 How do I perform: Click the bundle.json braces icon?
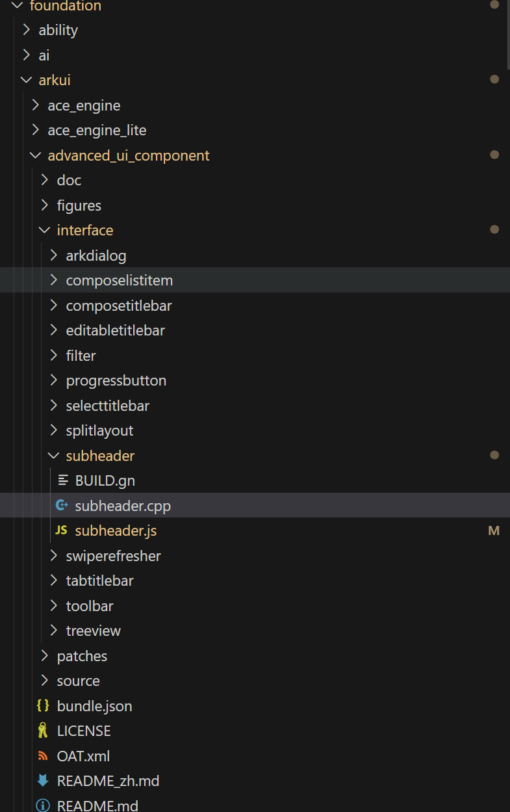(44, 705)
